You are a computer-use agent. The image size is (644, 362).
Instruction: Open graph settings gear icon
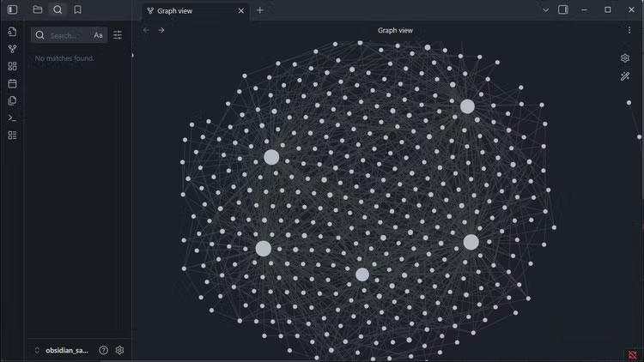point(625,58)
